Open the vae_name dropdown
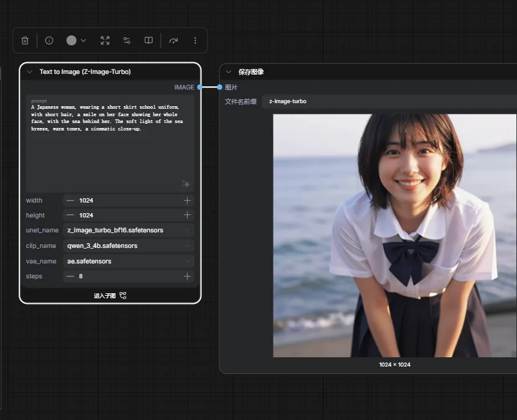 pos(128,262)
